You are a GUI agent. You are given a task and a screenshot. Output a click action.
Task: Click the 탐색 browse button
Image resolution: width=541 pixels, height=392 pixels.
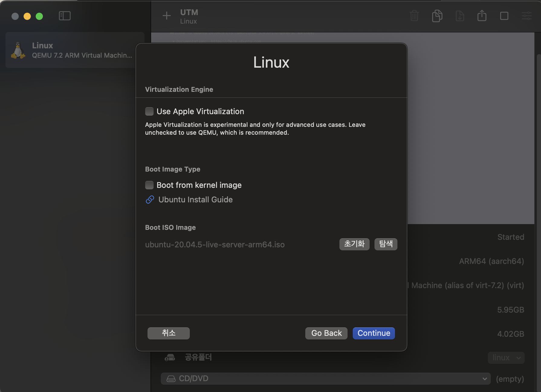click(386, 244)
